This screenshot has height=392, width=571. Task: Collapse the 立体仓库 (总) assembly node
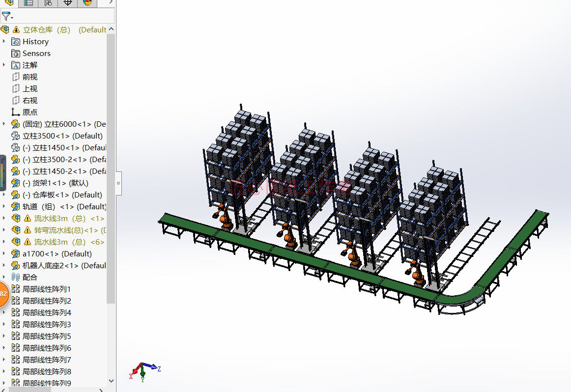tap(112, 29)
